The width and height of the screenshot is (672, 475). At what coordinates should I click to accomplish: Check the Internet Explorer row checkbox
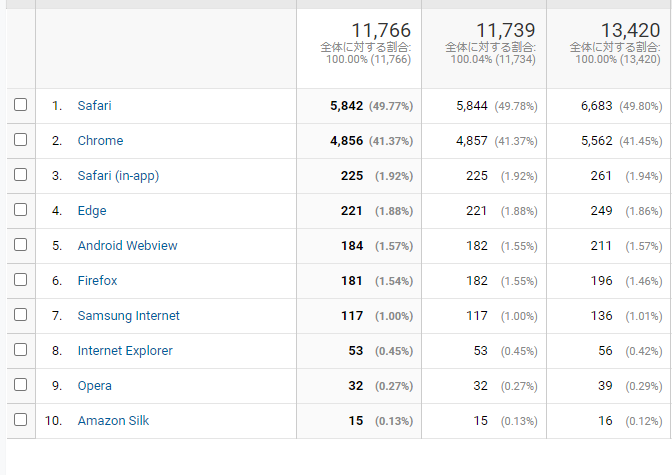click(x=21, y=350)
